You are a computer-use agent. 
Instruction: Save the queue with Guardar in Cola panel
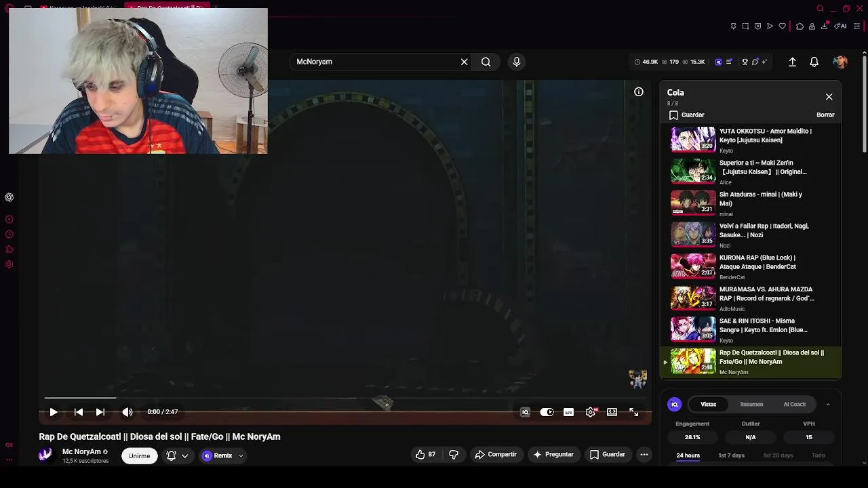click(687, 115)
